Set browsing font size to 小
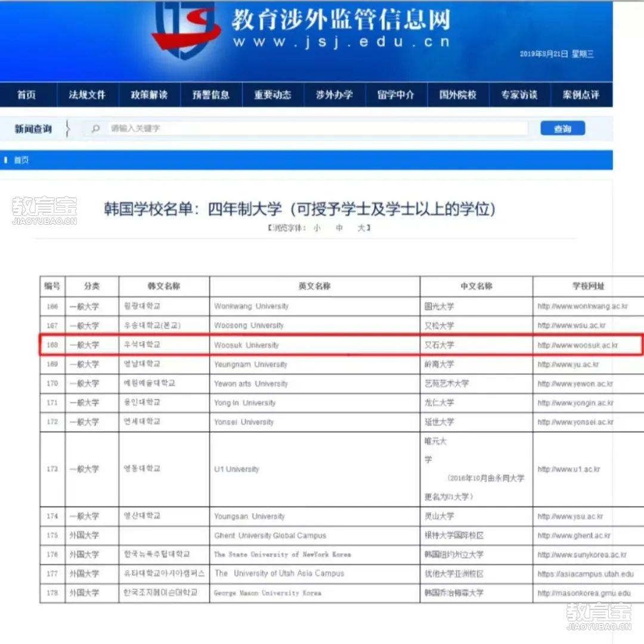644x644 pixels. 317,228
